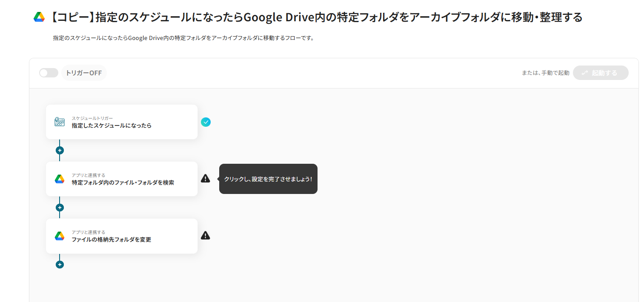Screen dimensions: 644x302
Task: Click the schedule trigger calendar icon
Action: pos(60,122)
